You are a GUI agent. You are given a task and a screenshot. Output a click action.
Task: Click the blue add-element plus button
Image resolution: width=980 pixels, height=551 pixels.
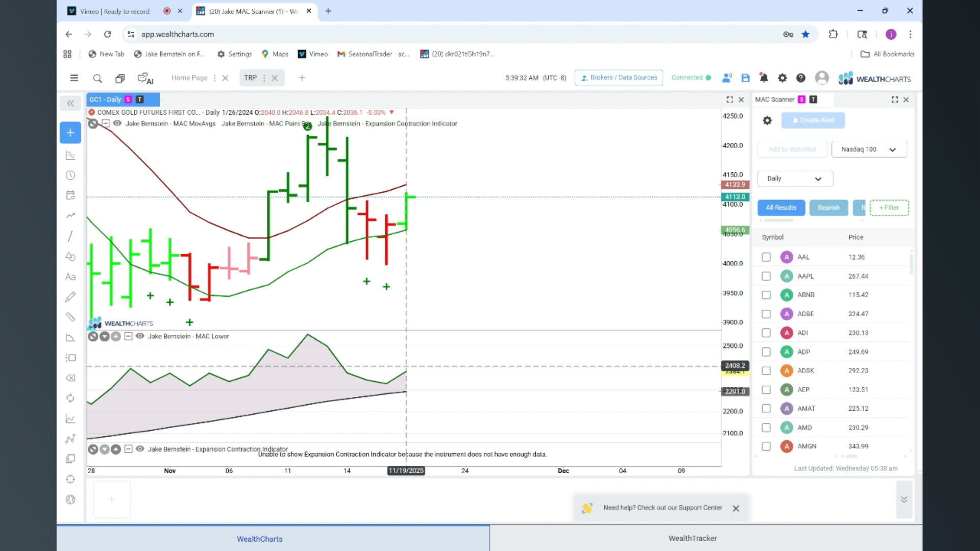(x=70, y=133)
